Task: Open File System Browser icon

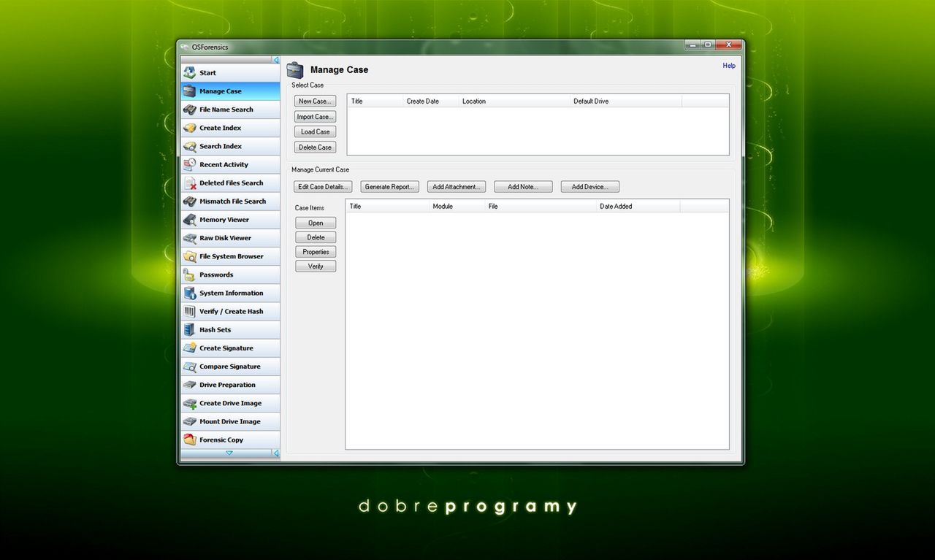Action: [x=189, y=256]
